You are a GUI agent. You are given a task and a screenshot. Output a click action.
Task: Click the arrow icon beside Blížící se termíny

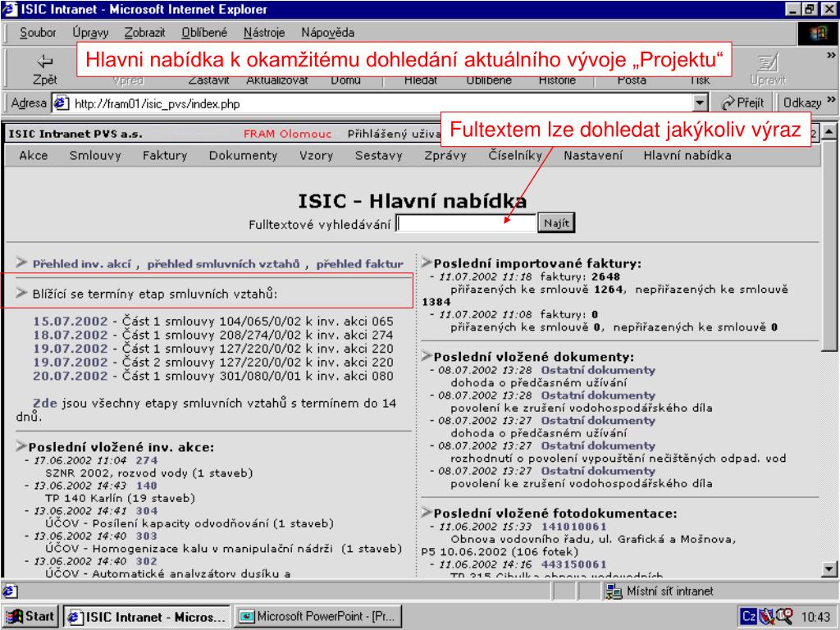tap(21, 293)
